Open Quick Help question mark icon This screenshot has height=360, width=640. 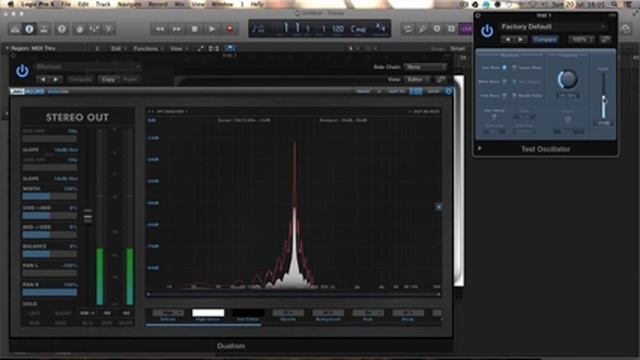point(62,29)
